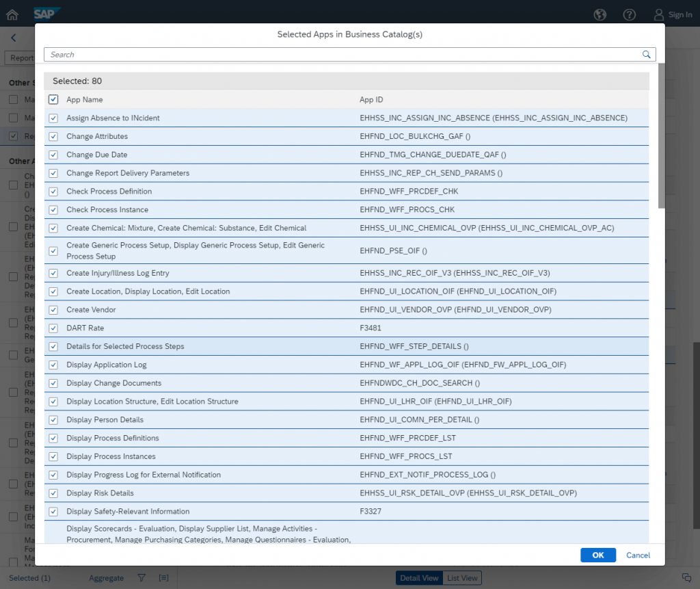Click the back arrow behind the dialog
Image resolution: width=700 pixels, height=589 pixels.
click(14, 38)
